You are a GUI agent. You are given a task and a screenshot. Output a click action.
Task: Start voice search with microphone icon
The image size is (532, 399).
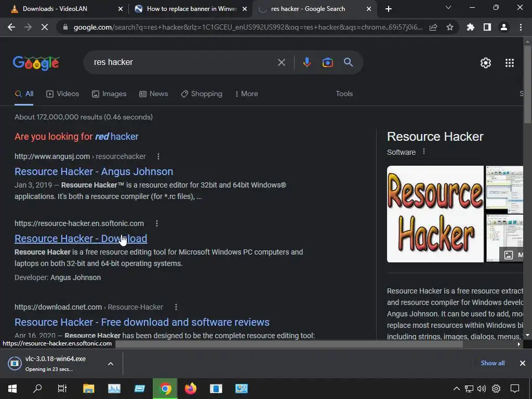pyautogui.click(x=307, y=62)
